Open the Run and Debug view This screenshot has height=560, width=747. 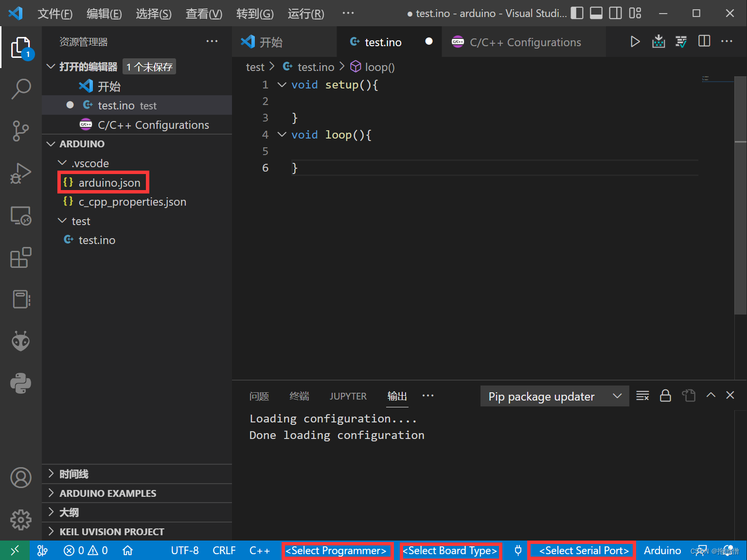pyautogui.click(x=21, y=173)
